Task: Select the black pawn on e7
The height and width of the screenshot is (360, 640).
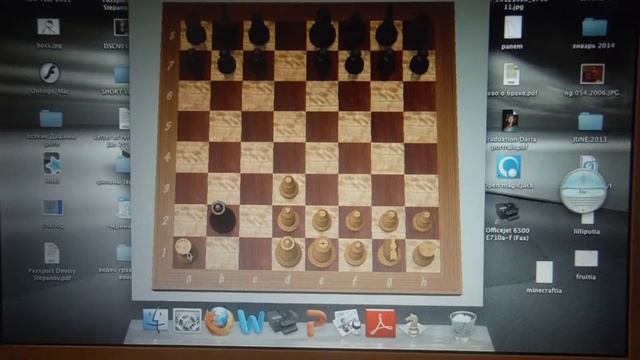Action: [322, 61]
